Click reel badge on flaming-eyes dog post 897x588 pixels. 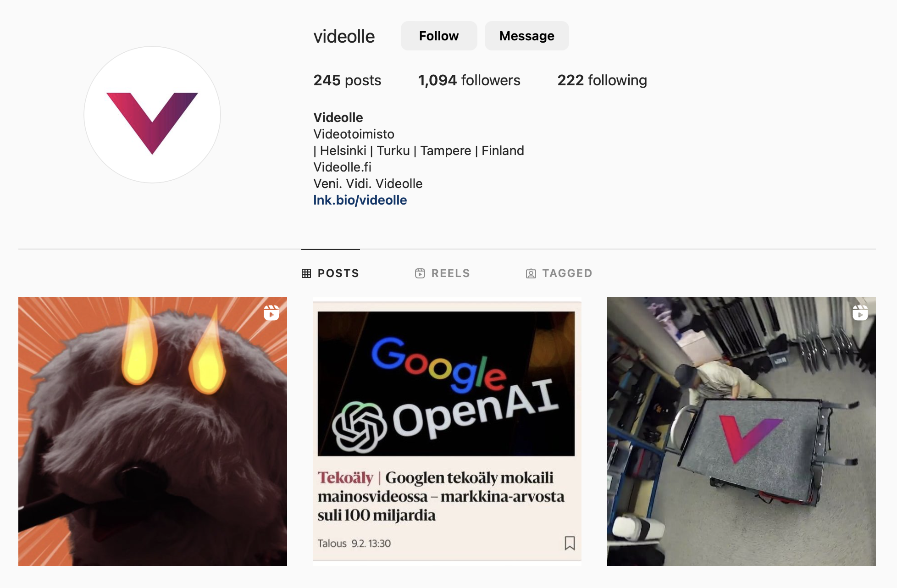point(271,313)
